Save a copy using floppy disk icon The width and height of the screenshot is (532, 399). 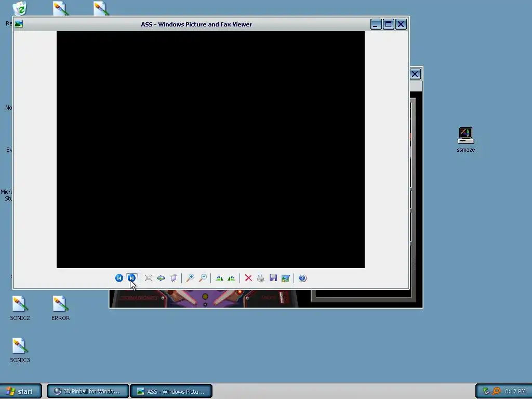[x=273, y=278]
